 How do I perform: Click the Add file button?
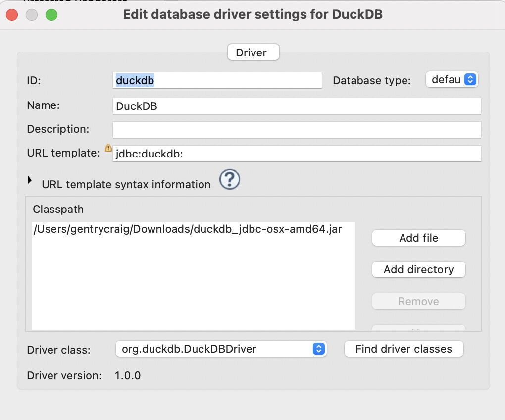click(419, 238)
